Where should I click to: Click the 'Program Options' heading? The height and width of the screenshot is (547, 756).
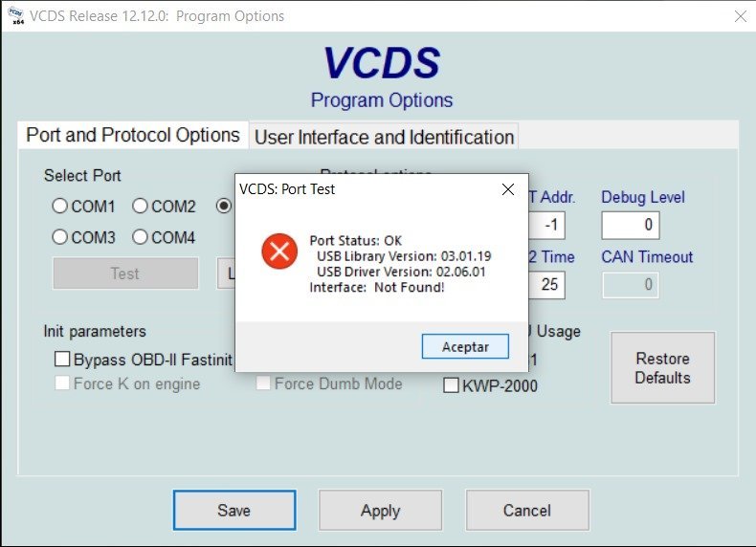(382, 100)
